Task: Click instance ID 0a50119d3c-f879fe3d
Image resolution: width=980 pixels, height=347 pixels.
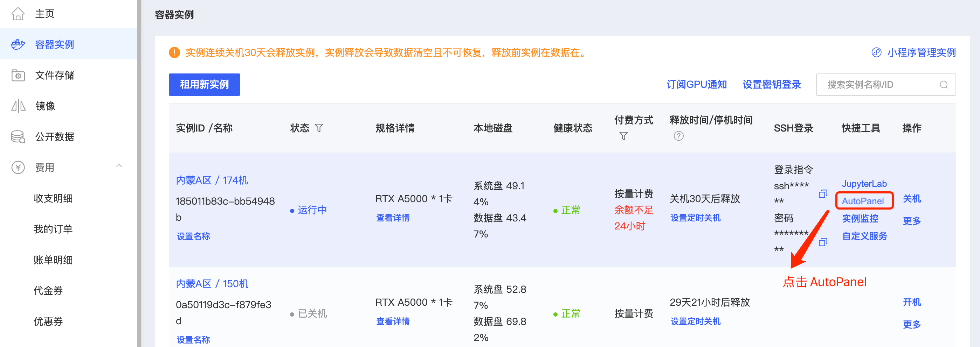Action: tap(223, 313)
